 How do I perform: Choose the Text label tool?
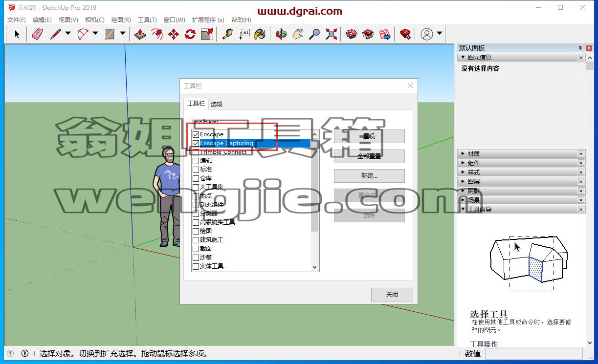pyautogui.click(x=244, y=34)
